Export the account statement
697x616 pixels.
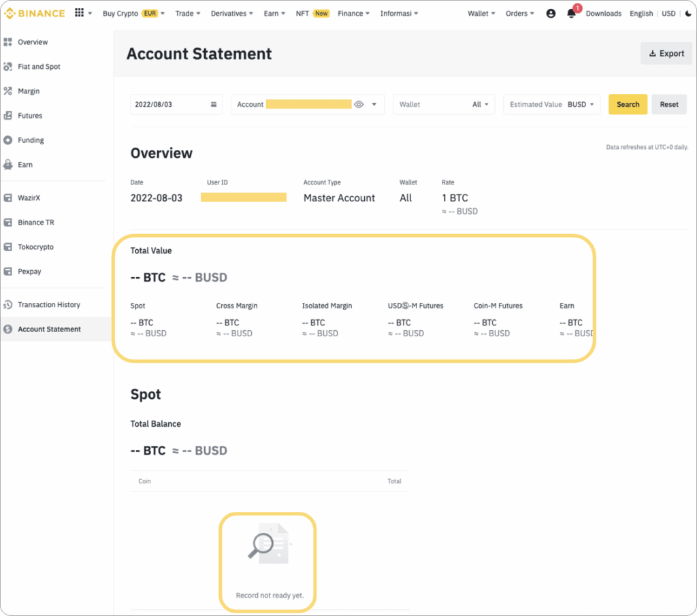pos(666,53)
